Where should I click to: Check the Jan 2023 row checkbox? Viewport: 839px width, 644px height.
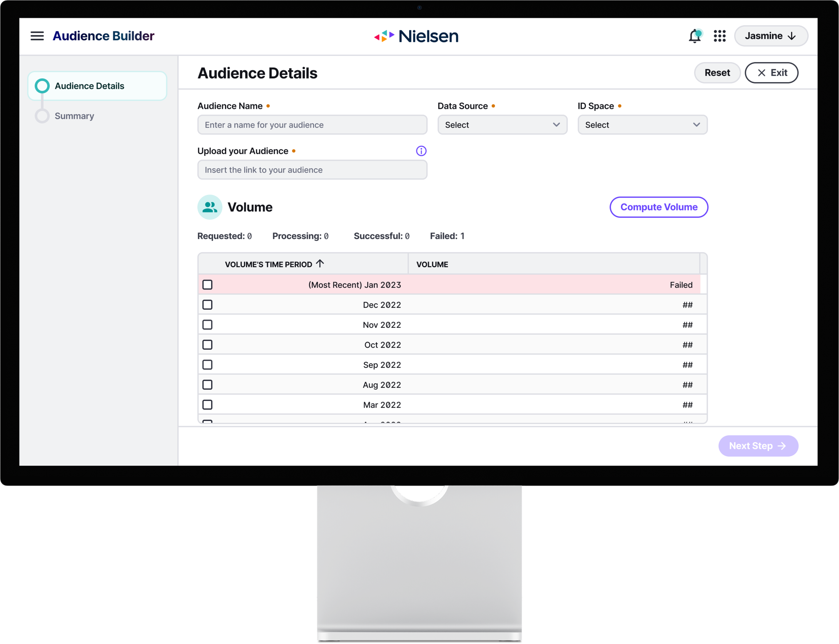207,285
